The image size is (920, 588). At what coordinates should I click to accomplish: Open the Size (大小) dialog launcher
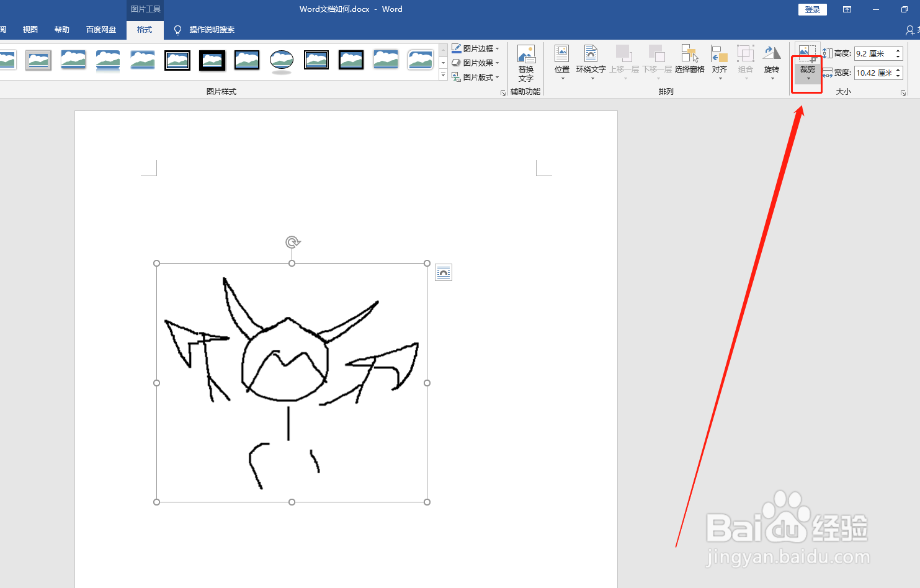pos(903,92)
